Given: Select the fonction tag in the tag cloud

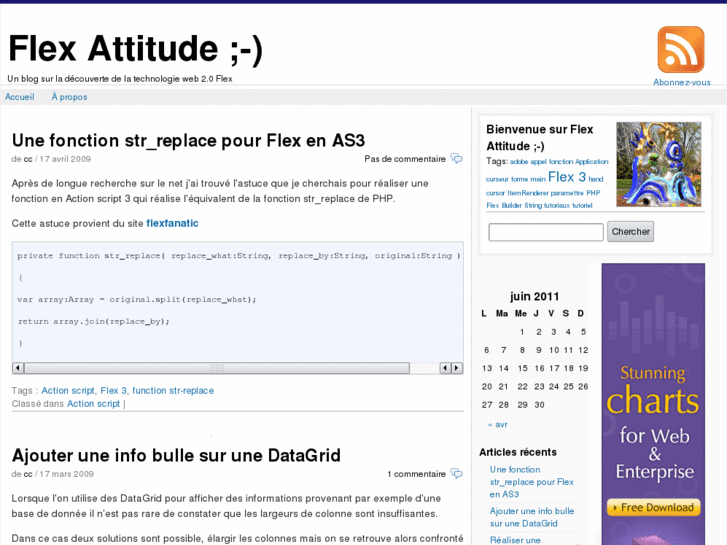Looking at the screenshot, I should point(561,162).
